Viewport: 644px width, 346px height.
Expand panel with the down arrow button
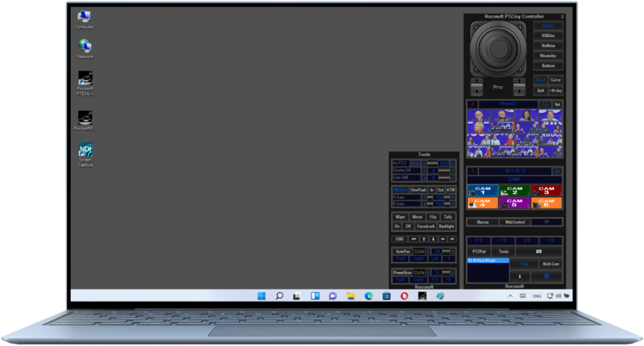click(x=519, y=276)
